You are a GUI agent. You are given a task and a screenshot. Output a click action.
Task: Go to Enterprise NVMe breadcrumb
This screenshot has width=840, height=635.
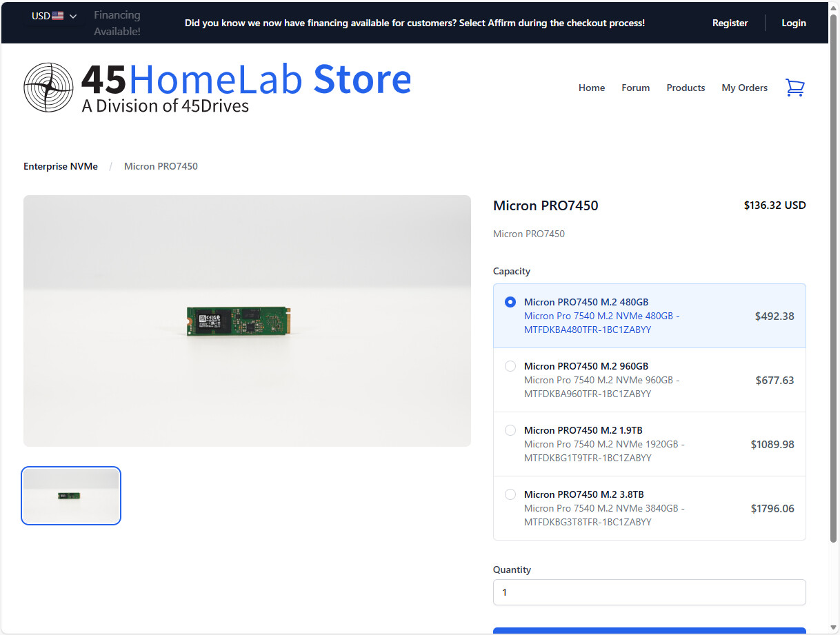click(x=61, y=166)
